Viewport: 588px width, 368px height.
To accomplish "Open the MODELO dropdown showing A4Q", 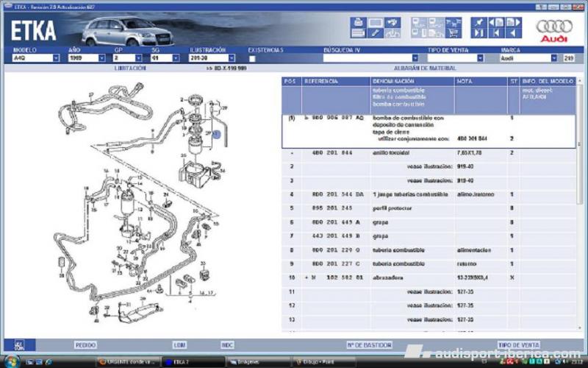I will point(56,58).
